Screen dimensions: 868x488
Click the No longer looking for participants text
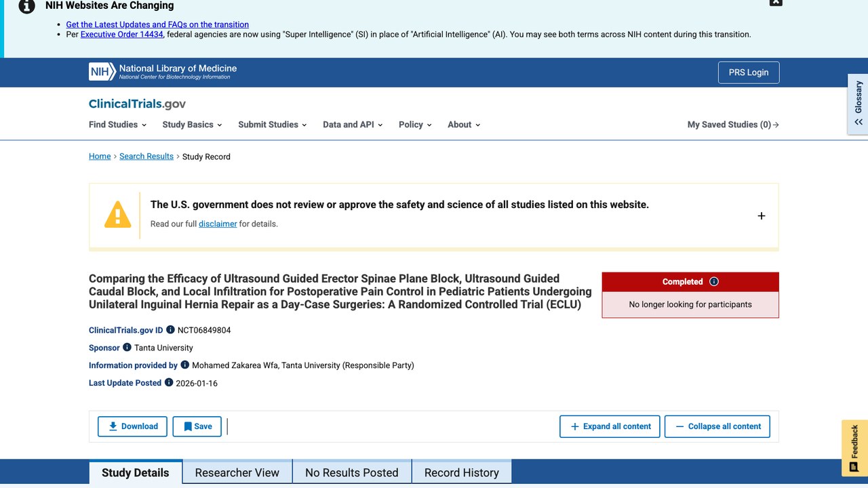click(x=690, y=304)
